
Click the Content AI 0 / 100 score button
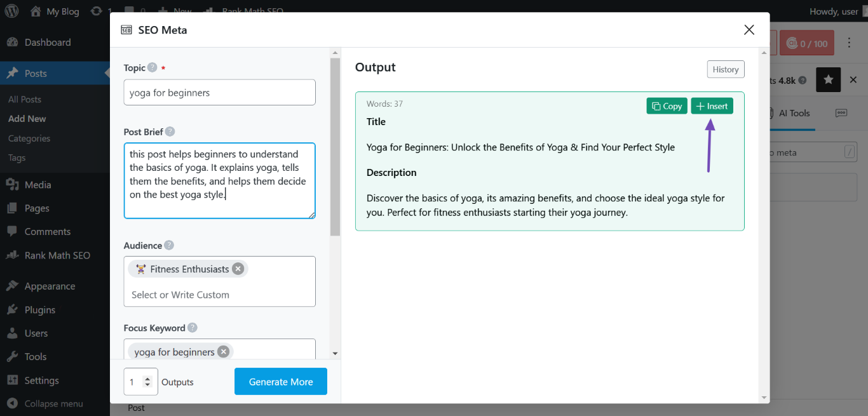point(807,44)
